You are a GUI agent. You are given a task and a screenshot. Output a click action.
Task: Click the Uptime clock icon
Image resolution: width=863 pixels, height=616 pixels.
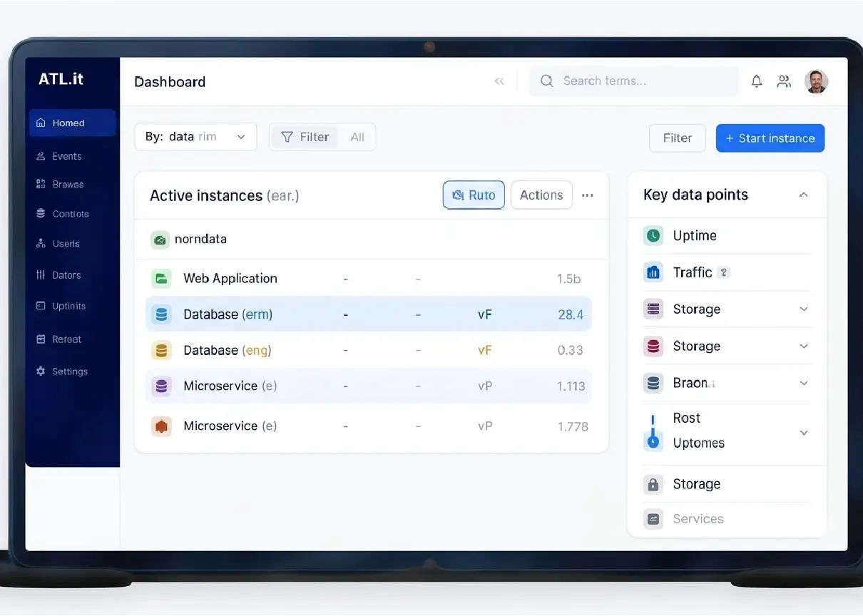653,235
